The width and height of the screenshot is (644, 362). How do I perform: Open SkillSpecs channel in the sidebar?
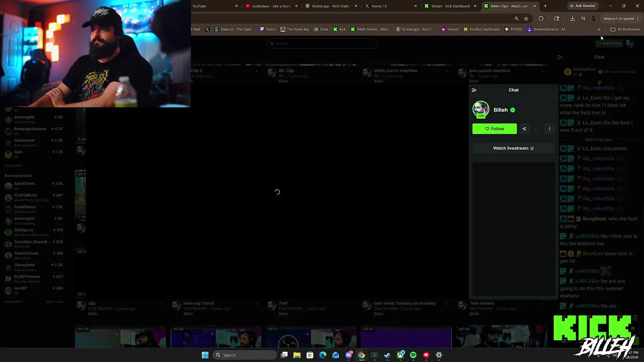pyautogui.click(x=34, y=232)
